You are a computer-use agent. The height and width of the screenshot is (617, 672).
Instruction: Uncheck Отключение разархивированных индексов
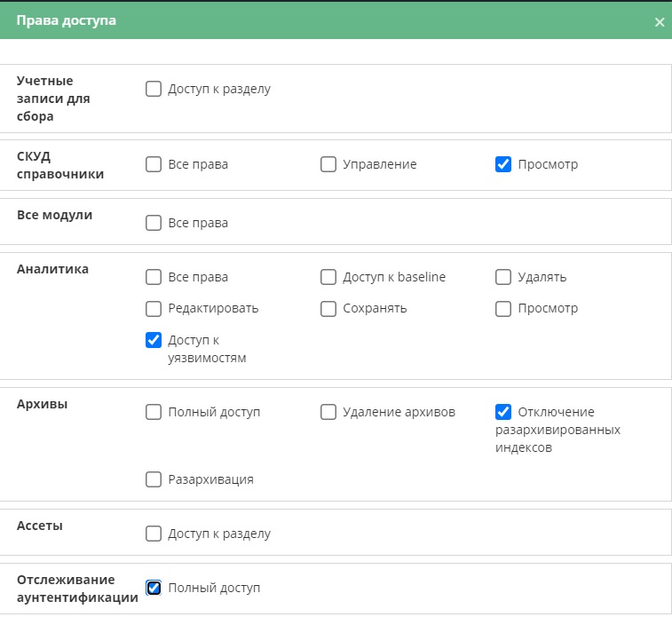point(503,412)
